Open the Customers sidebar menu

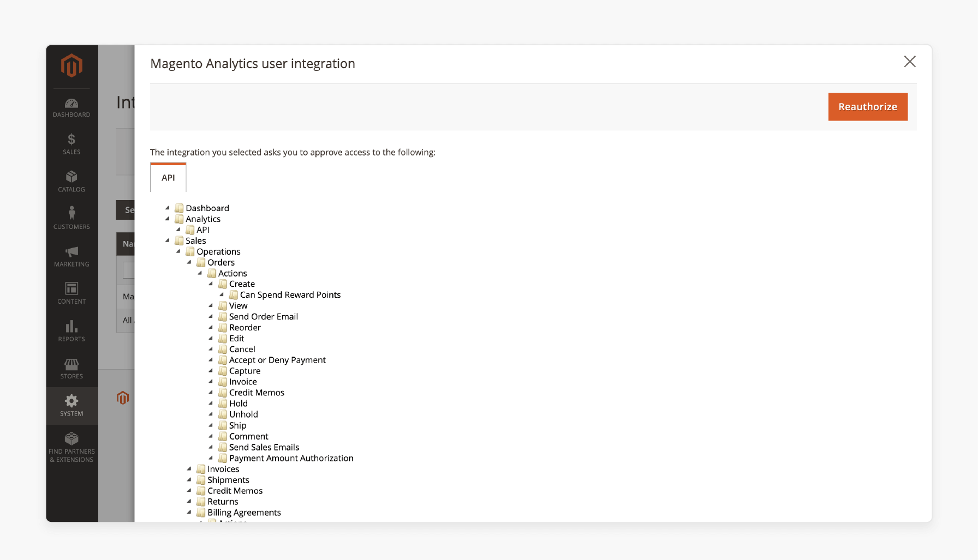point(71,218)
